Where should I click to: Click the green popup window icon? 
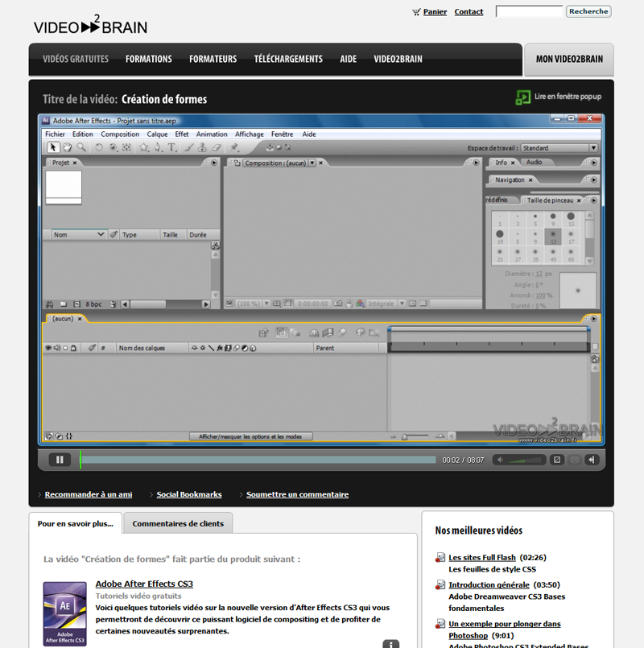pos(523,97)
